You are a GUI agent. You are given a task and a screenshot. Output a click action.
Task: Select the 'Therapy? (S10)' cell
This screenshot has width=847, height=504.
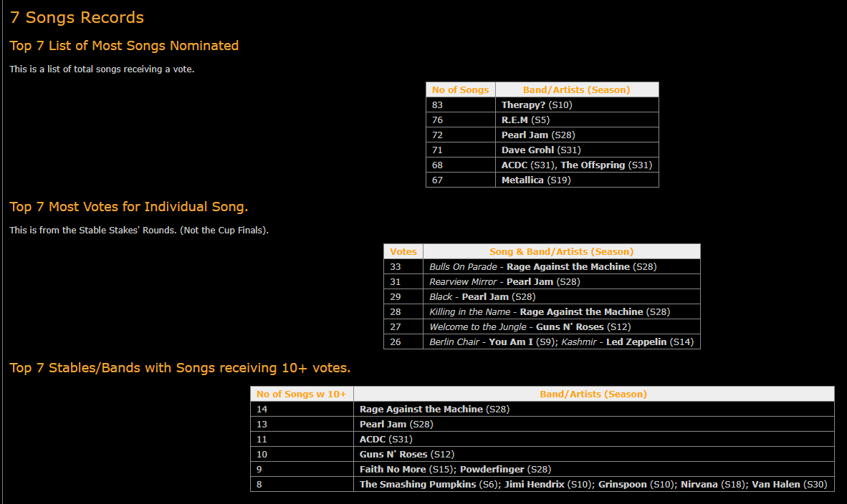[577, 105]
